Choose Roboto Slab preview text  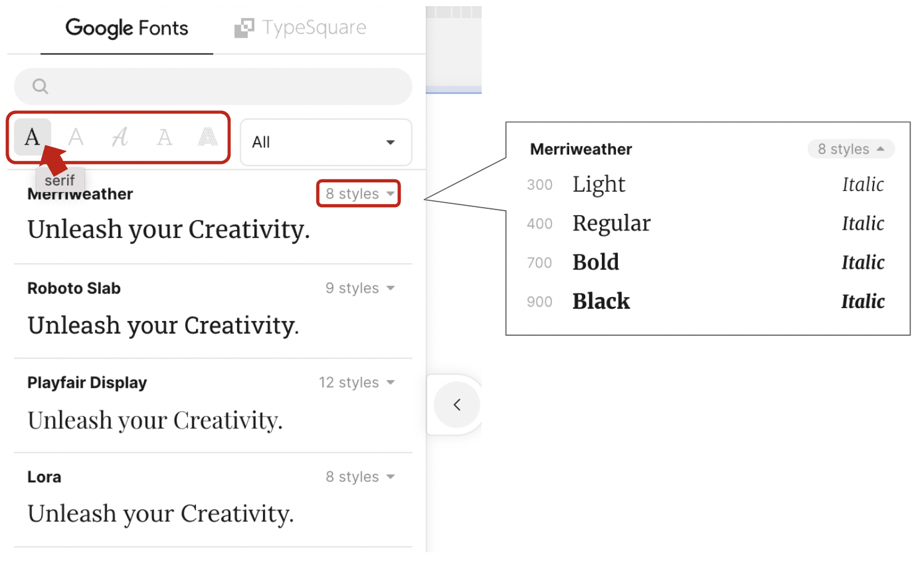pos(163,325)
